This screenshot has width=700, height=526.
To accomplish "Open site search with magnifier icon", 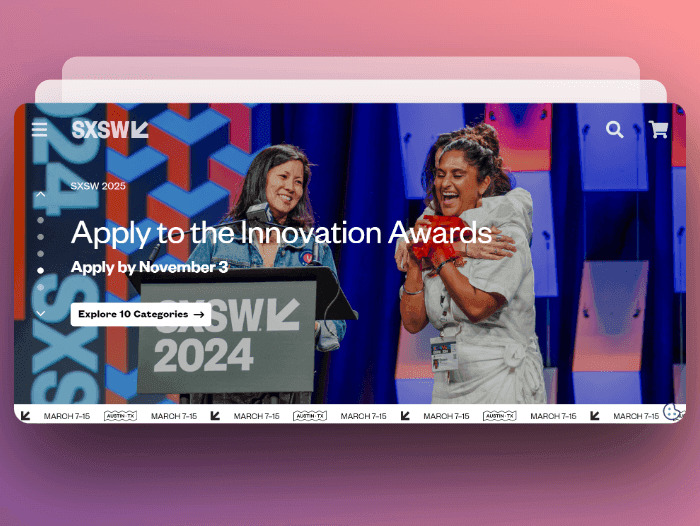I will 615,129.
